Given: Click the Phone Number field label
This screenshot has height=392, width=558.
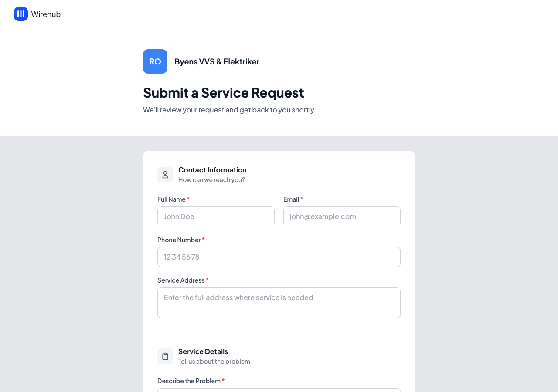Looking at the screenshot, I should click(179, 240).
